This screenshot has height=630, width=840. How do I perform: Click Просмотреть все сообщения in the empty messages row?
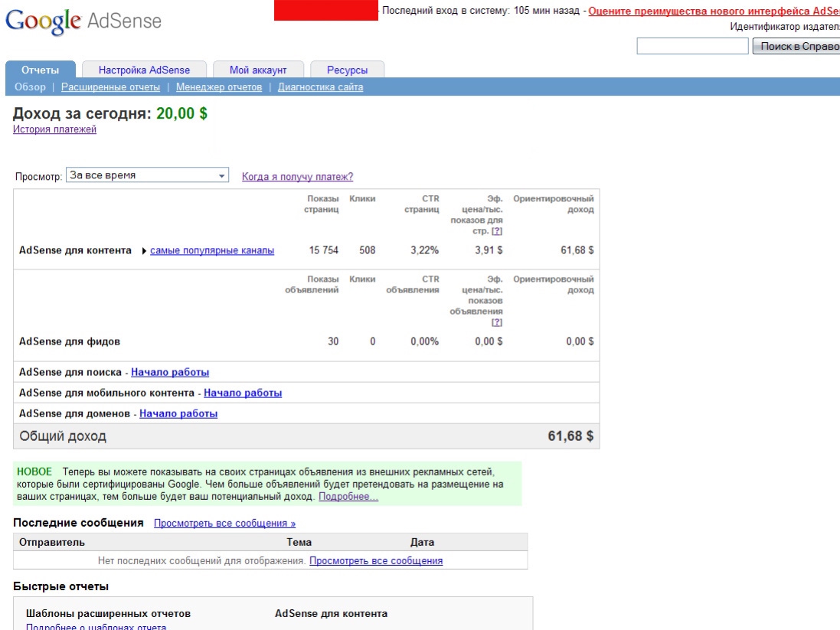pos(376,561)
